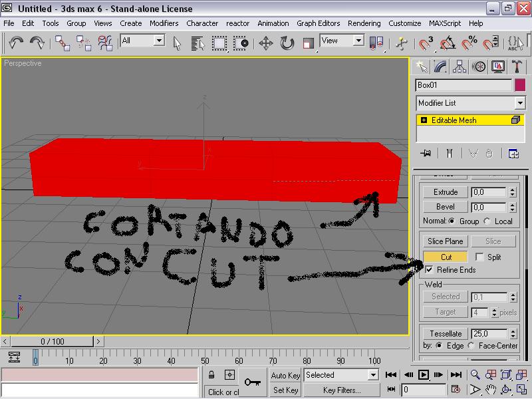Open Select by Name list tool
Screen dimensions: 532x399
tap(198, 43)
